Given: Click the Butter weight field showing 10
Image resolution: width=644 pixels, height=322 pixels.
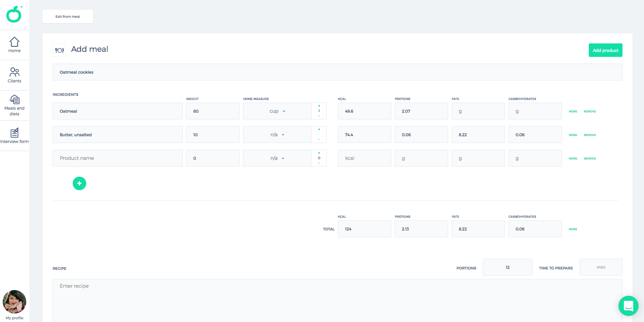Looking at the screenshot, I should tap(213, 135).
